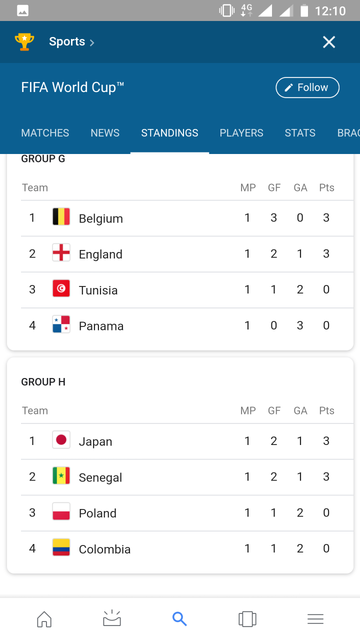
Task: Tap the Belgium flag icon
Action: tap(61, 217)
